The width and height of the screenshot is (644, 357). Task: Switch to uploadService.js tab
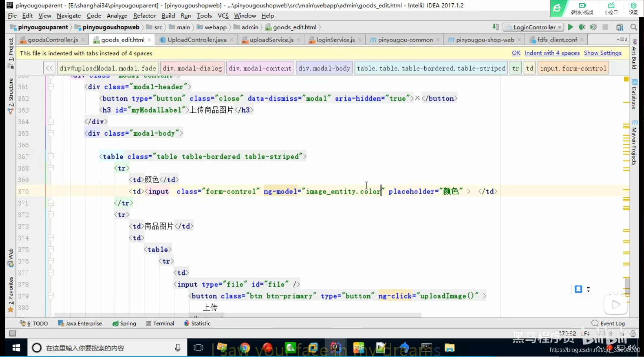point(271,40)
